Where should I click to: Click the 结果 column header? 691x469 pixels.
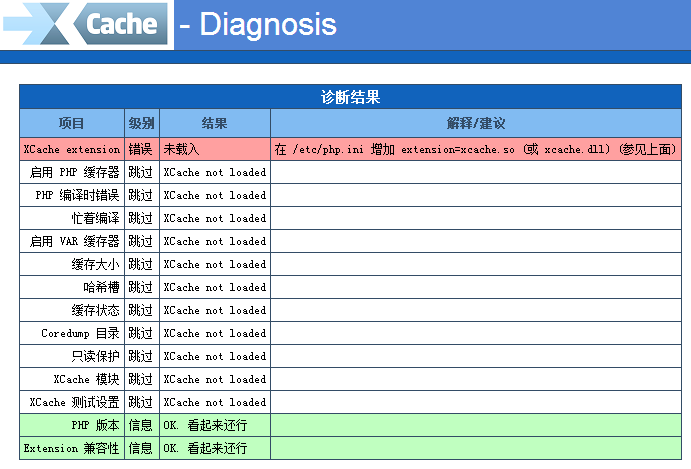[215, 123]
